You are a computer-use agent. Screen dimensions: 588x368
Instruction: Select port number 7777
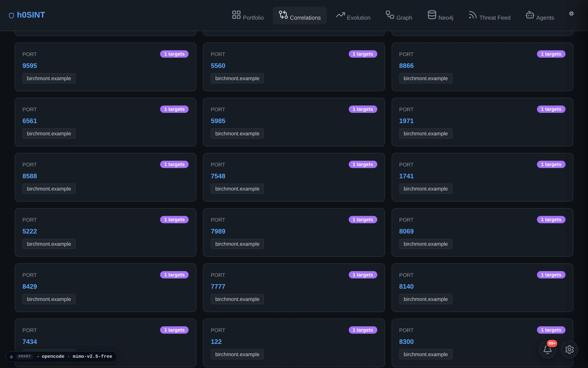point(218,287)
